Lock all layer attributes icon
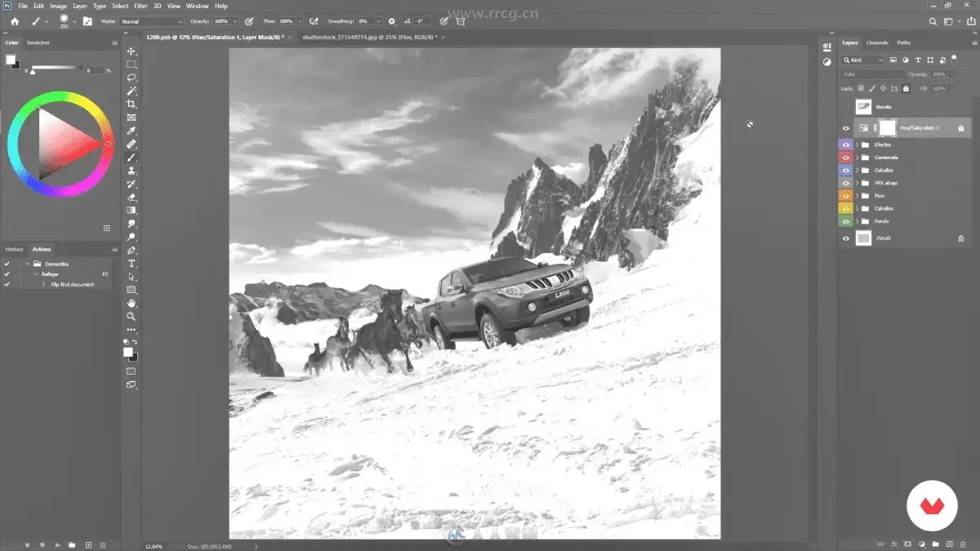The image size is (980, 551). [906, 88]
